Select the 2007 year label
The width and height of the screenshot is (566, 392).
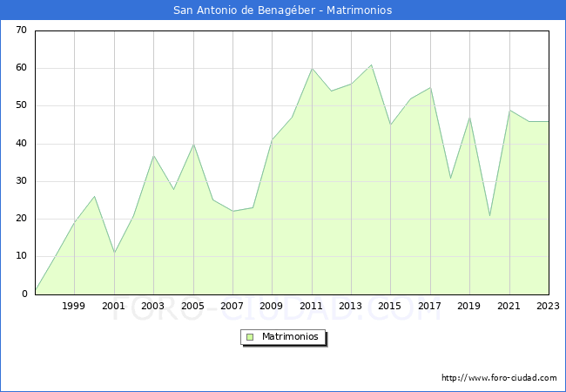[232, 306]
